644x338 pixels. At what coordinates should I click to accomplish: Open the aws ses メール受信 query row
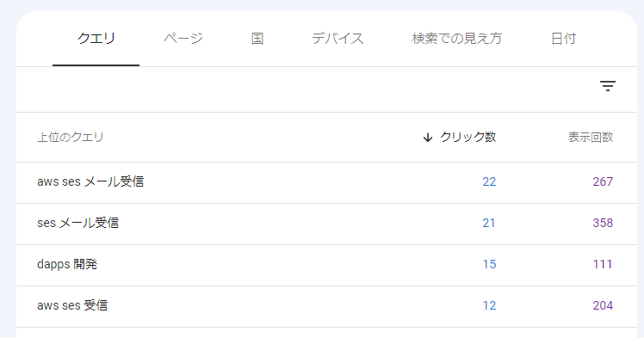[326, 182]
